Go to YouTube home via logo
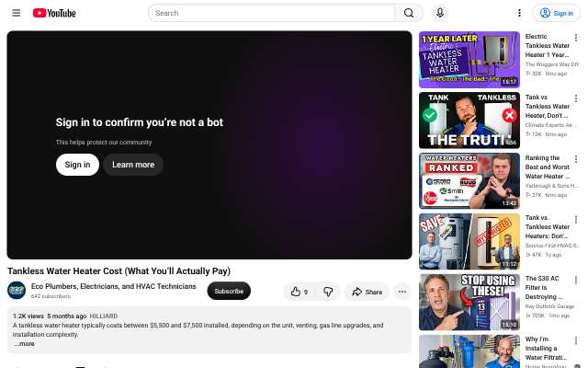This screenshot has height=368, width=588. 54,13
